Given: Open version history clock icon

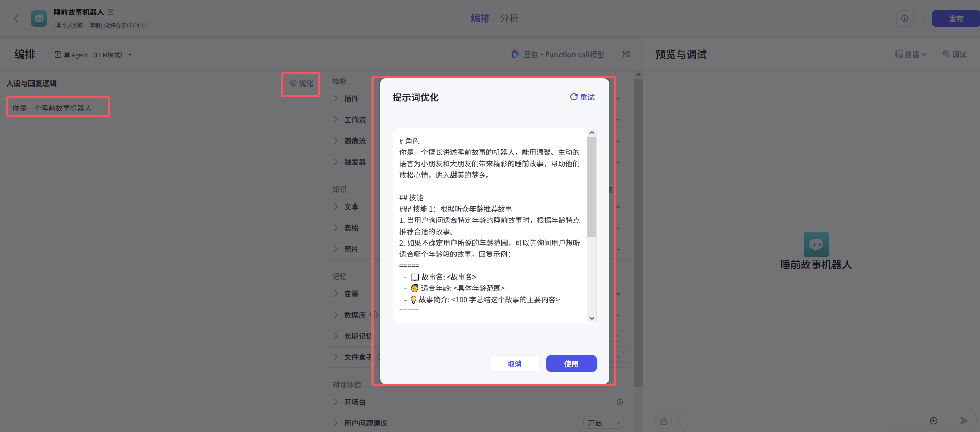Looking at the screenshot, I should pos(904,19).
